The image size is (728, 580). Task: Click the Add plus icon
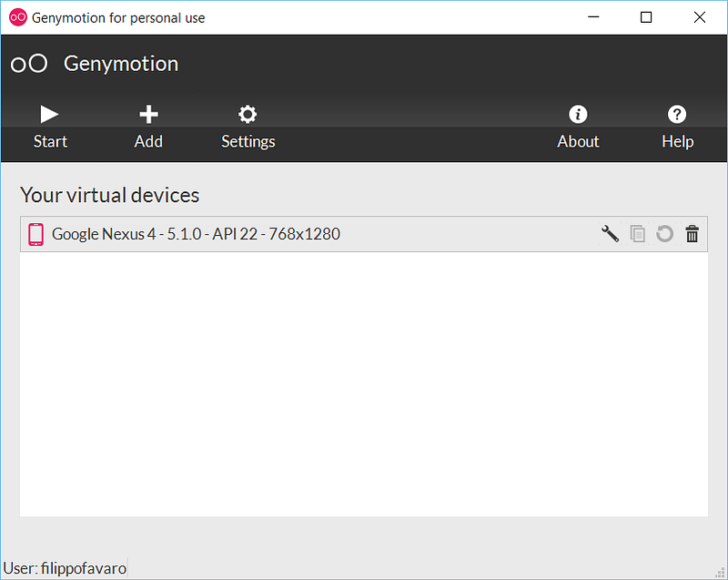coord(148,114)
